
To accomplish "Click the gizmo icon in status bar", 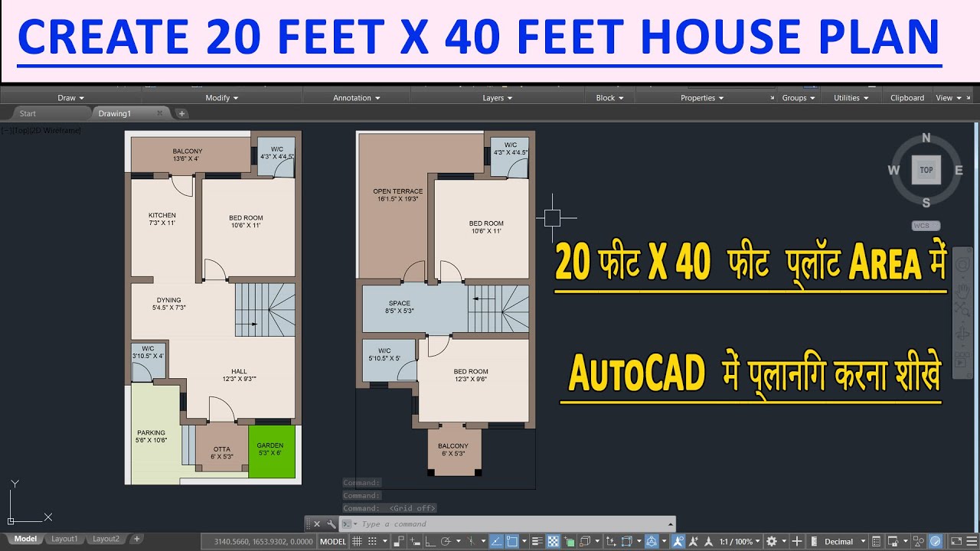I will tap(652, 541).
